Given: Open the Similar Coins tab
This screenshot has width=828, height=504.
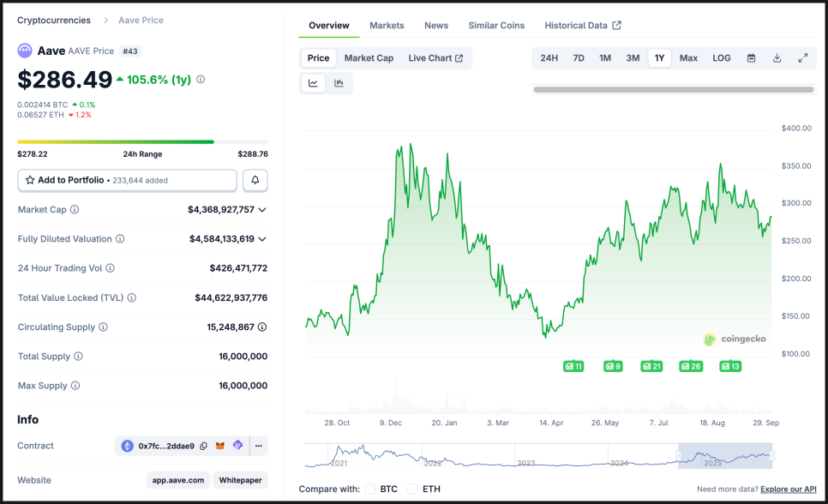Looking at the screenshot, I should pos(496,26).
